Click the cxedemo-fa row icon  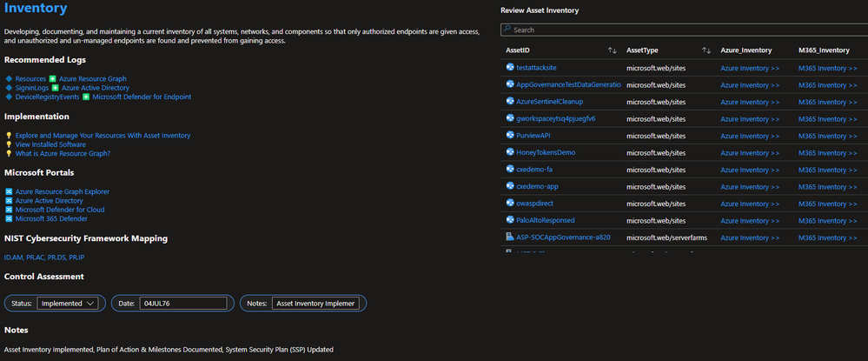click(510, 169)
